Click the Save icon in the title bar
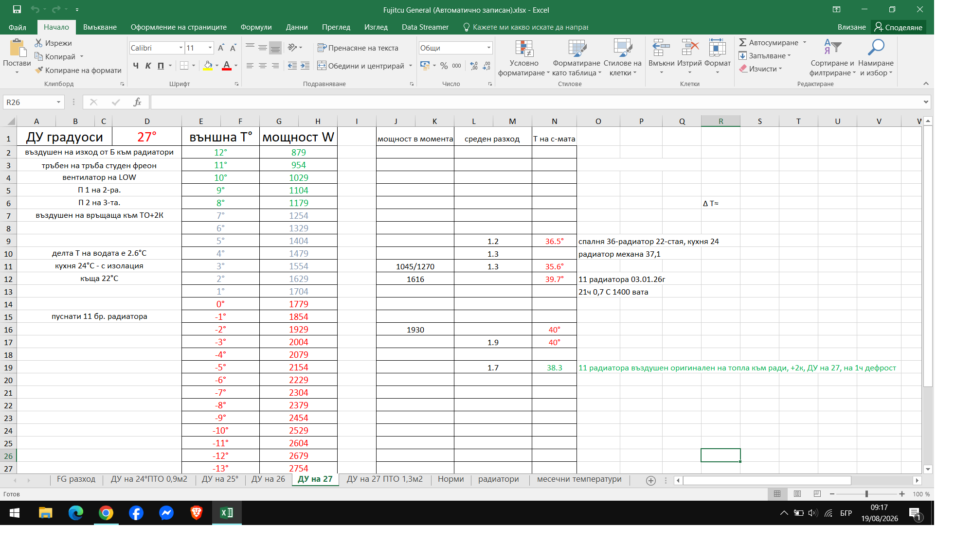Viewport: 973px width, 560px height. point(17,10)
